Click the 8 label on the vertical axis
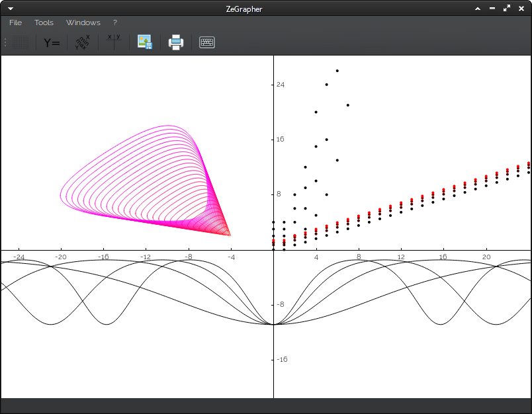The width and height of the screenshot is (532, 414). tap(279, 194)
